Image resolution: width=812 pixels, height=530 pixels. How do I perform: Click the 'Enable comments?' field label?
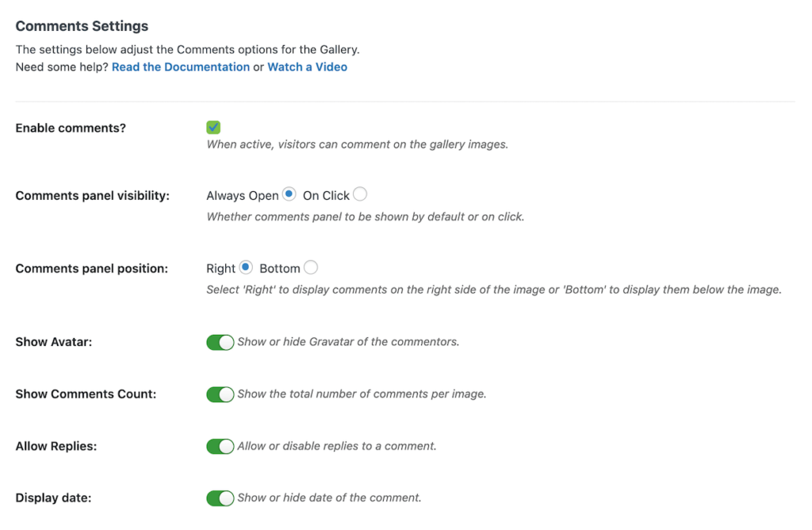tap(71, 128)
